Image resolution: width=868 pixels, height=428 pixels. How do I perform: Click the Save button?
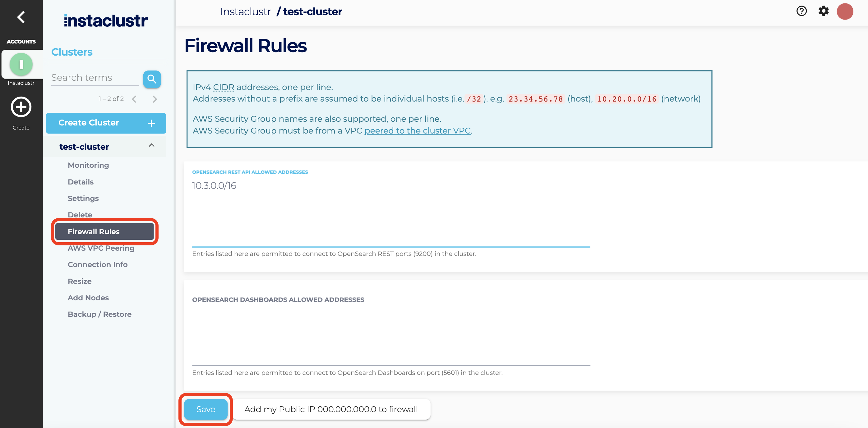[x=206, y=409]
